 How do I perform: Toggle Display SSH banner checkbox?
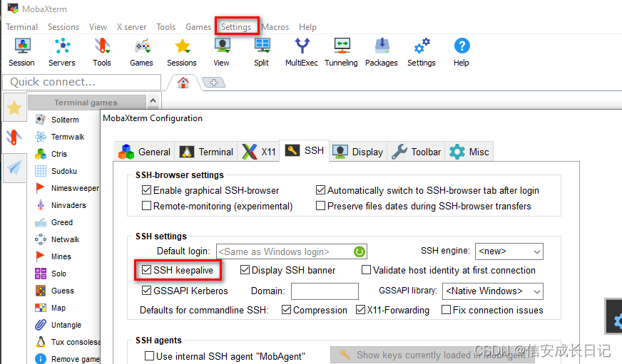click(x=245, y=270)
